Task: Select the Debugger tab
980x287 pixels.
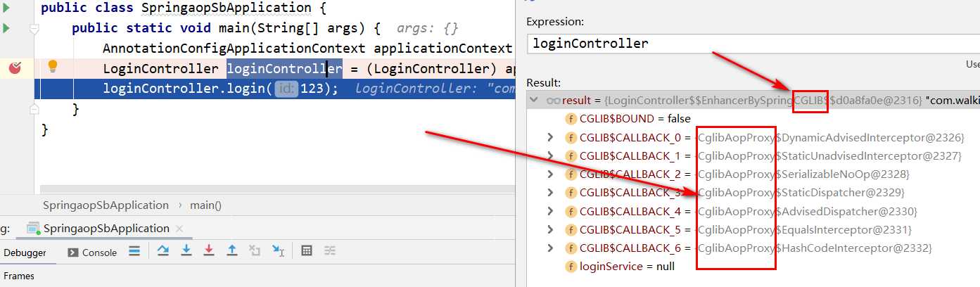Action: point(25,253)
